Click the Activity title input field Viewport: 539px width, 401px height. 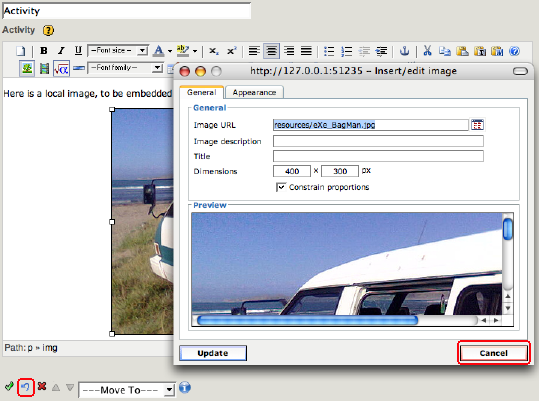126,11
